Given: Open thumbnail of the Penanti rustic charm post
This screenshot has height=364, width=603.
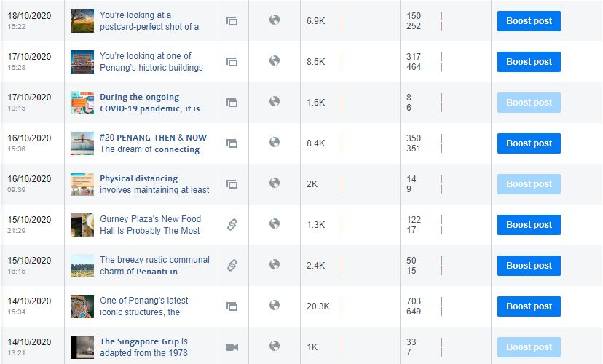Looking at the screenshot, I should pos(82,266).
